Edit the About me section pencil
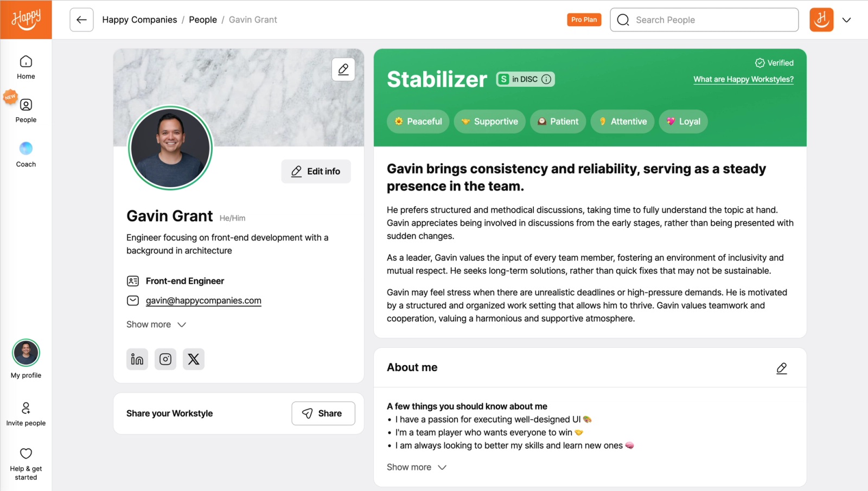 pyautogui.click(x=781, y=368)
